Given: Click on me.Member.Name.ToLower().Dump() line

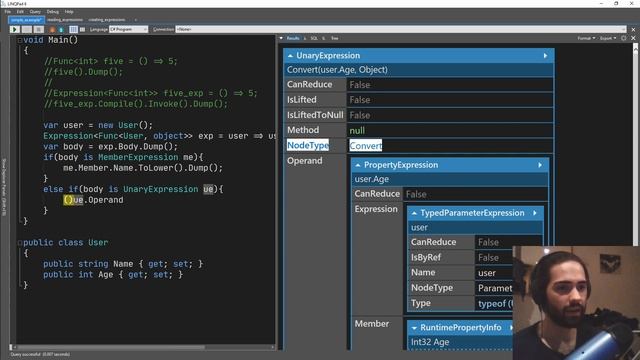Looking at the screenshot, I should (143, 168).
